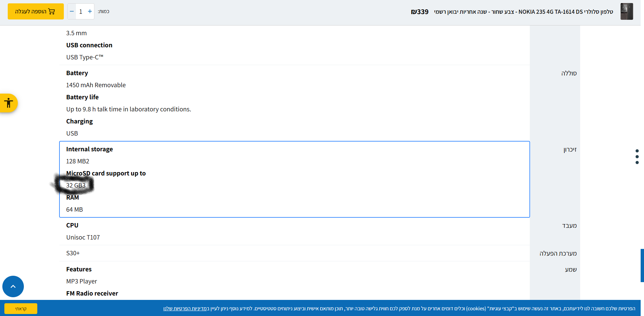Click the סוללה battery category label

point(569,73)
